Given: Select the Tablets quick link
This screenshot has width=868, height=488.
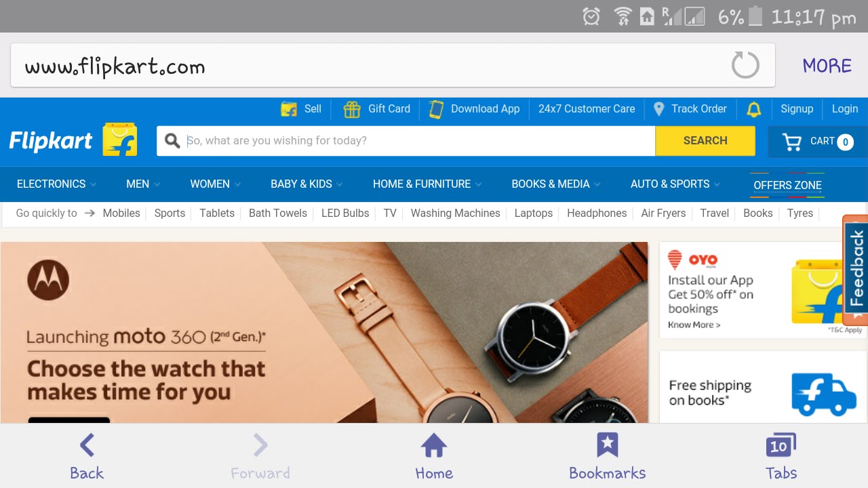Looking at the screenshot, I should (x=217, y=213).
